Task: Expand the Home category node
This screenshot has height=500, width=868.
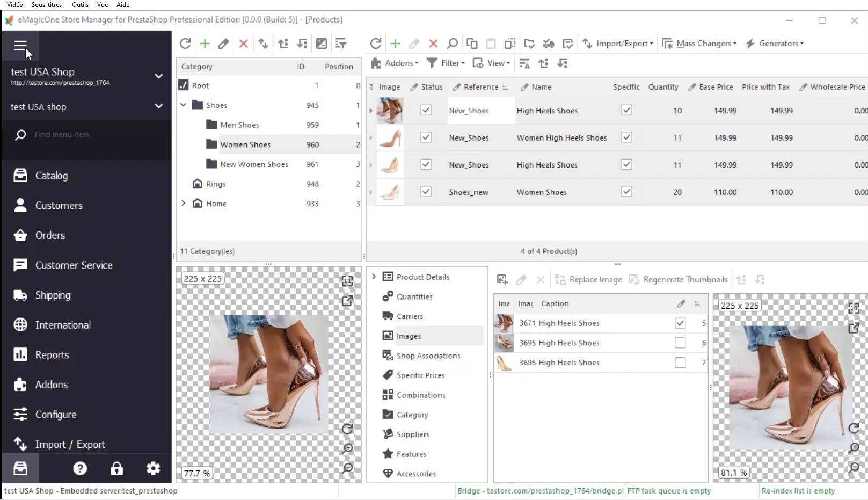Action: [x=184, y=204]
